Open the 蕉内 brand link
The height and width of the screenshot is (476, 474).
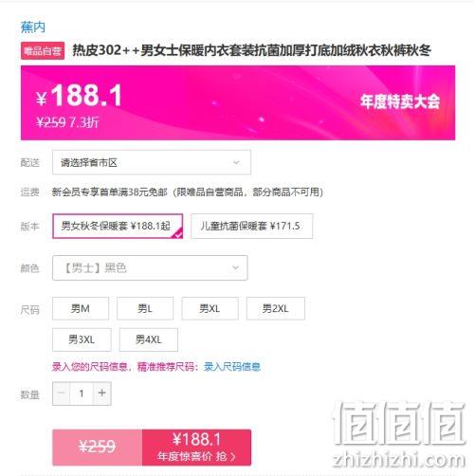33,27
